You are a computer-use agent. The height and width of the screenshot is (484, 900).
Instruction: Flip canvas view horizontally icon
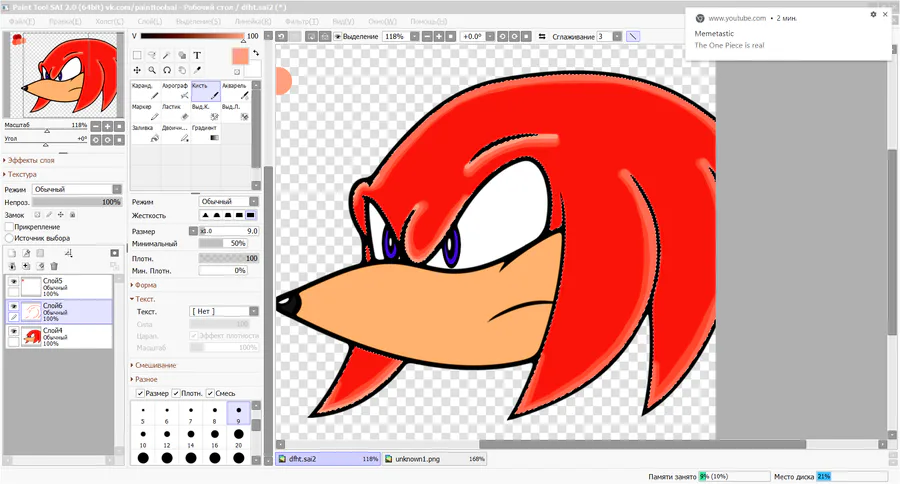(542, 36)
